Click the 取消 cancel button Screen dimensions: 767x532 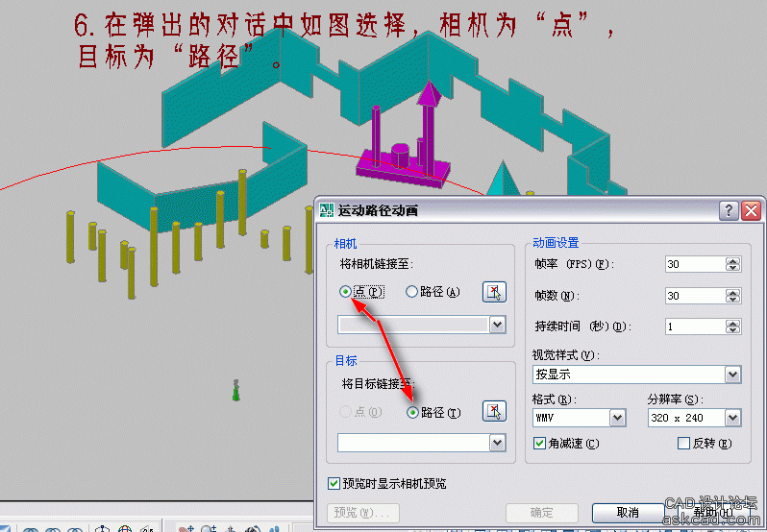[628, 513]
